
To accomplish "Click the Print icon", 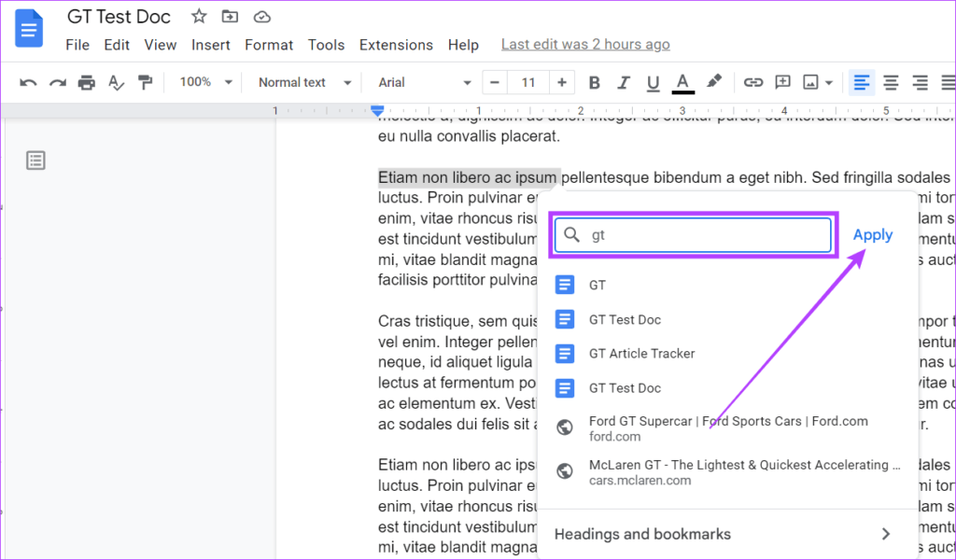I will pyautogui.click(x=87, y=83).
